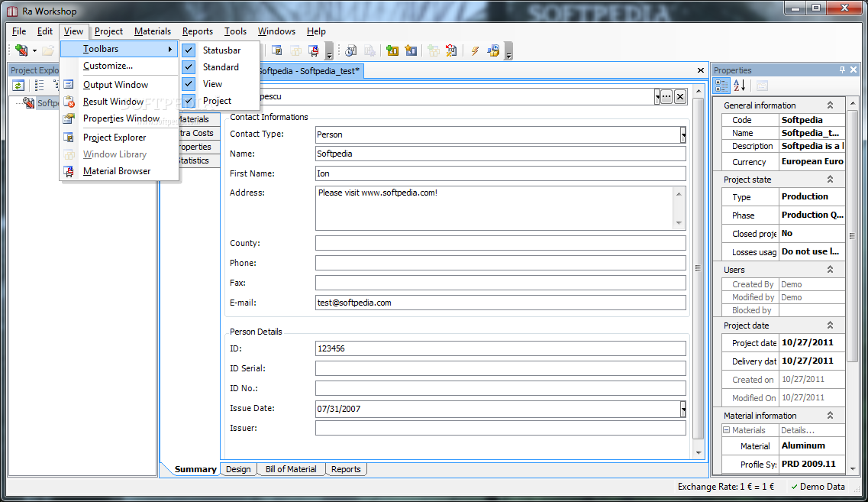Image resolution: width=868 pixels, height=502 pixels.
Task: Click the First Name input field
Action: tap(501, 173)
